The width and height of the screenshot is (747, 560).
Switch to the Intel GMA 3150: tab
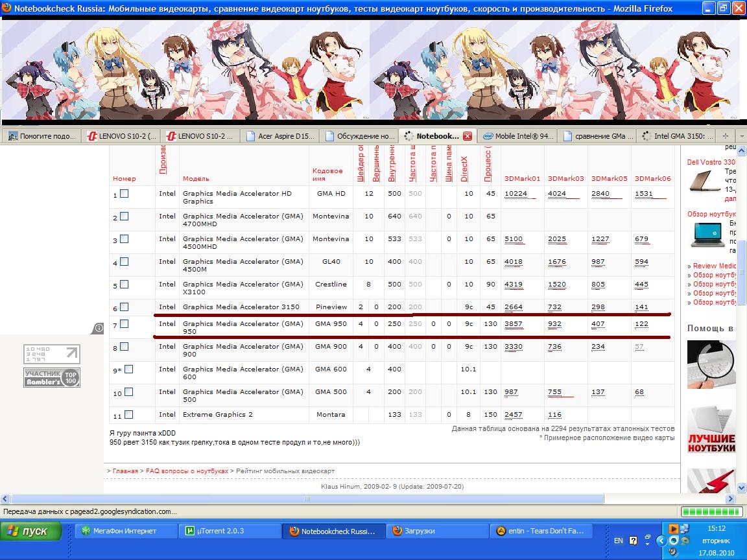[x=677, y=136]
